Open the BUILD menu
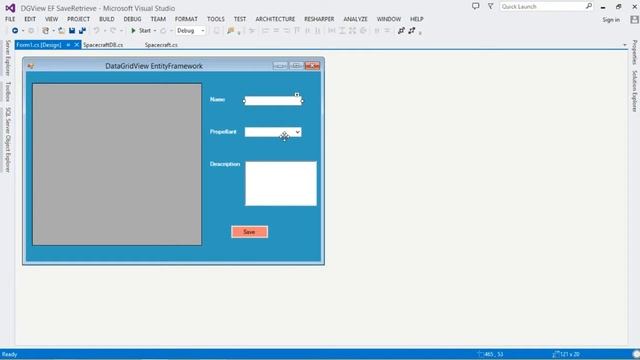The height and width of the screenshot is (360, 640). click(x=107, y=19)
